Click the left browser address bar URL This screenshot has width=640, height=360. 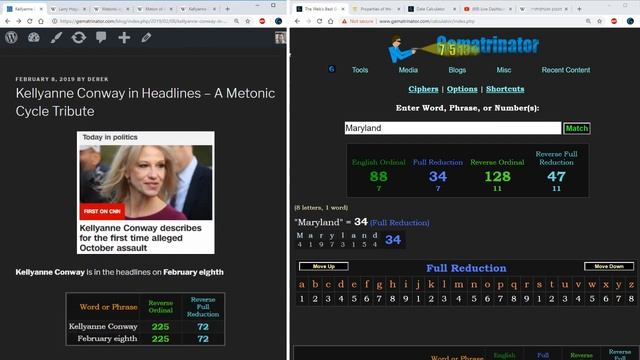pos(143,21)
